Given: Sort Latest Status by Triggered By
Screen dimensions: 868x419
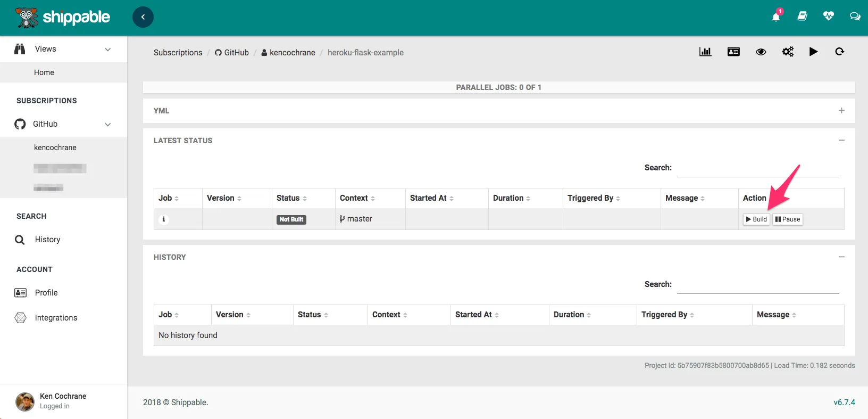Looking at the screenshot, I should [x=612, y=198].
